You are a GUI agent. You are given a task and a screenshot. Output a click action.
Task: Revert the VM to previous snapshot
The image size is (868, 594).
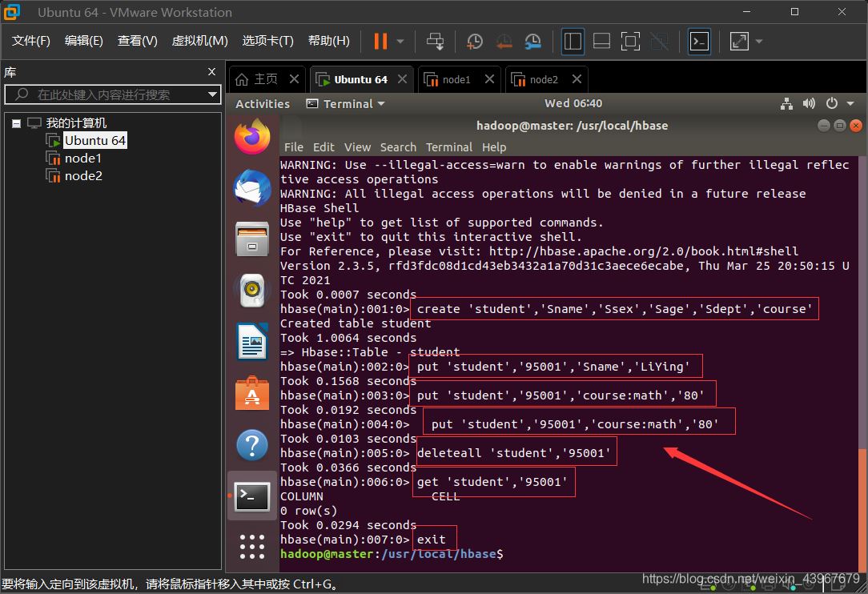[504, 41]
